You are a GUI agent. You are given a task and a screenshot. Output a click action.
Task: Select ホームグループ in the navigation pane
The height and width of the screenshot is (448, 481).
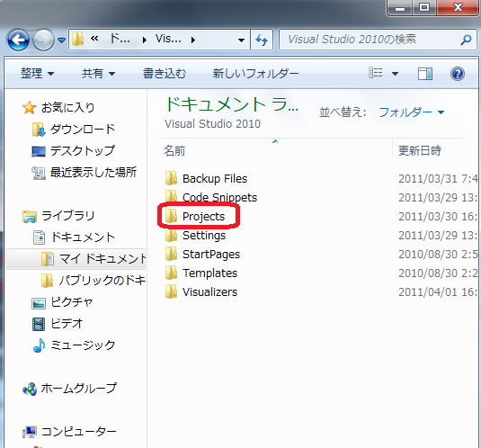(79, 389)
